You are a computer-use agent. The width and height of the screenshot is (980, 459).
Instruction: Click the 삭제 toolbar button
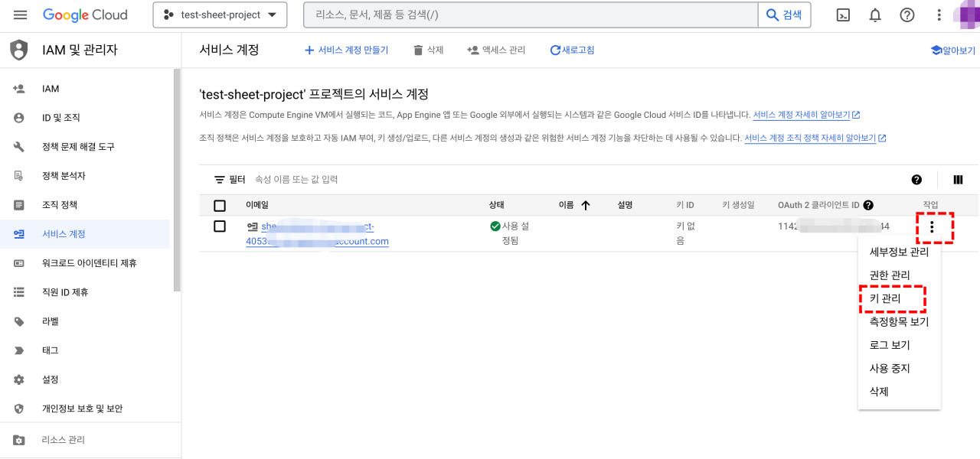[428, 50]
